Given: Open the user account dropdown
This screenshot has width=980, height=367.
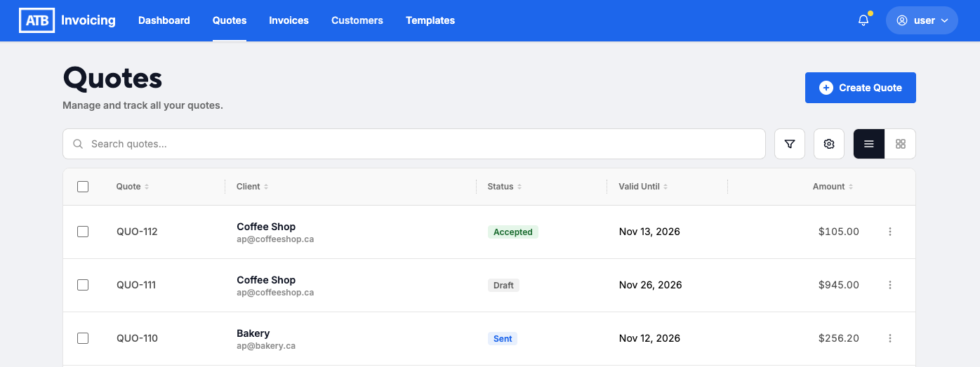Looking at the screenshot, I should coord(922,20).
